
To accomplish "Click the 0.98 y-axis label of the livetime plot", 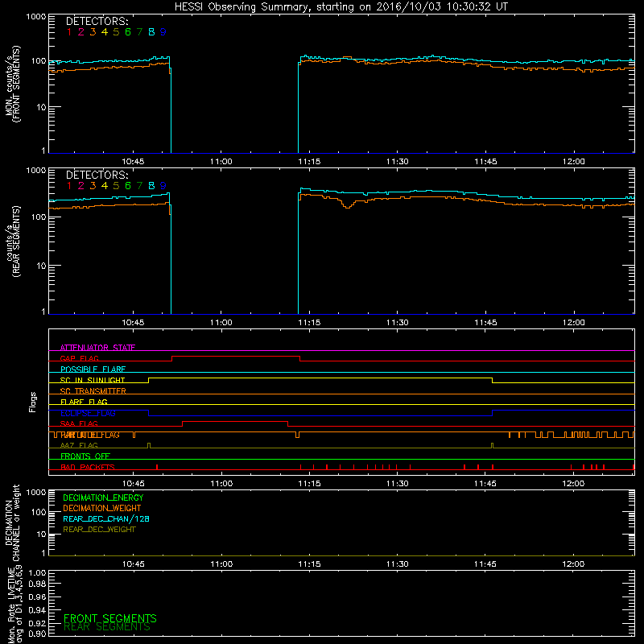I will [x=37, y=584].
